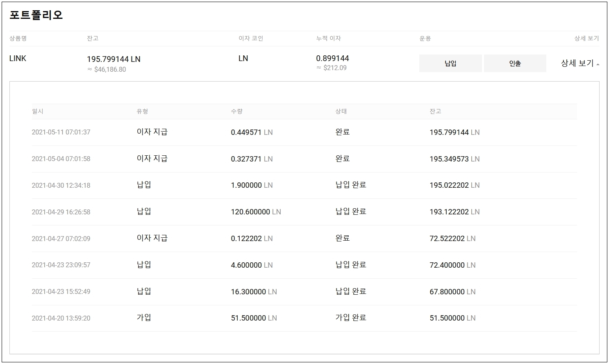609x364 pixels.
Task: Click 납입 완료 status in 2021-04-29 row
Action: pos(351,212)
